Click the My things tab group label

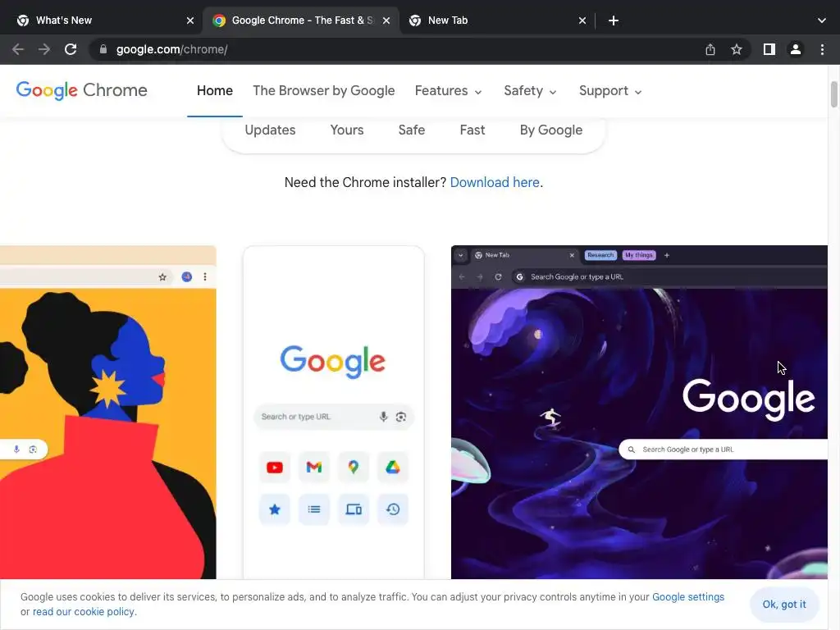coord(638,255)
